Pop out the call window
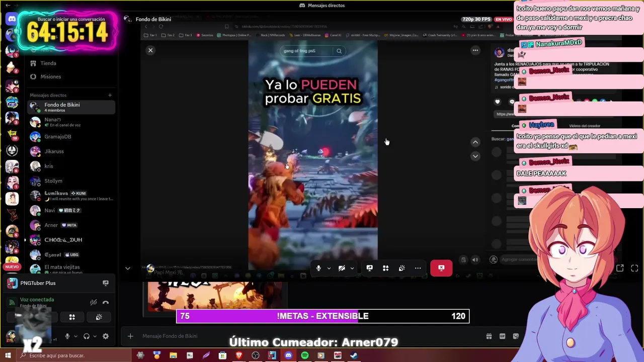The height and width of the screenshot is (362, 644). coord(620,268)
